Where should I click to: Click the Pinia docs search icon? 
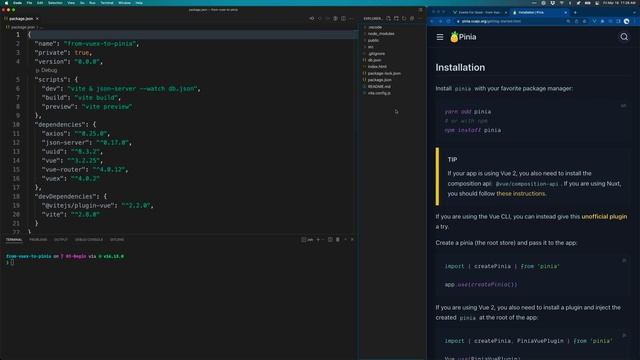tap(624, 37)
